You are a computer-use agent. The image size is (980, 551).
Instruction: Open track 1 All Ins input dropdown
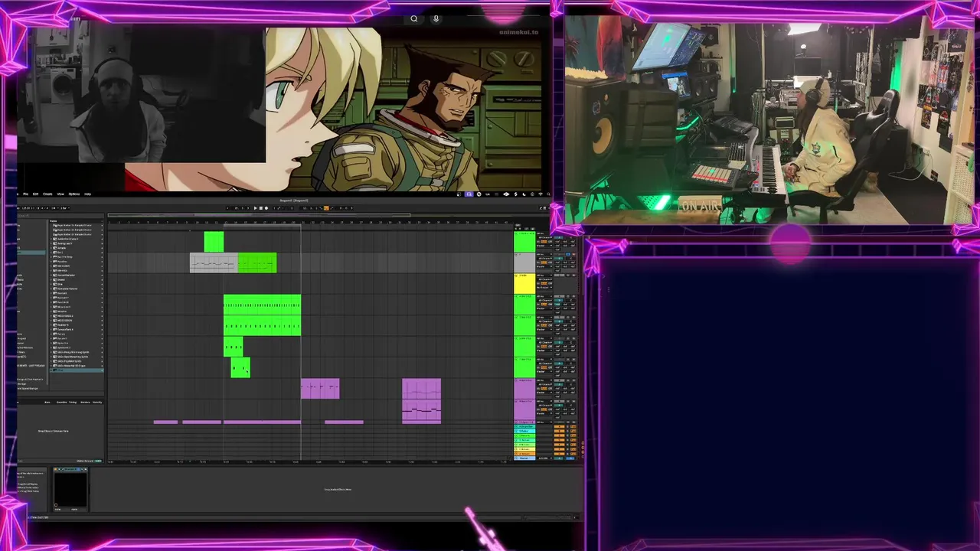click(x=544, y=233)
